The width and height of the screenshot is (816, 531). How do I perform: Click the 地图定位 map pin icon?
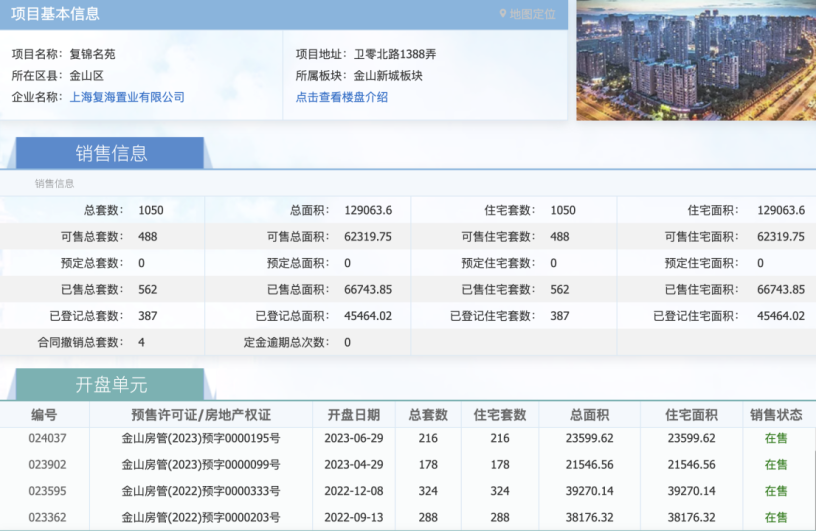503,14
